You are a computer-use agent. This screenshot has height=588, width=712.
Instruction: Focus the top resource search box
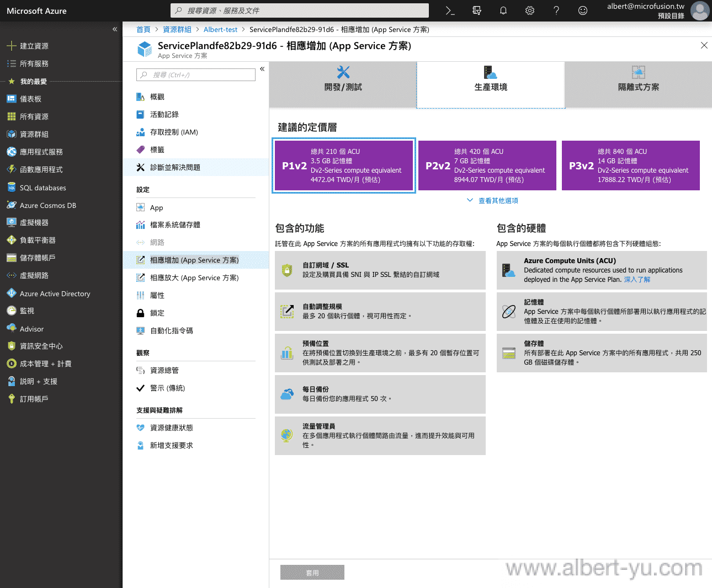300,10
